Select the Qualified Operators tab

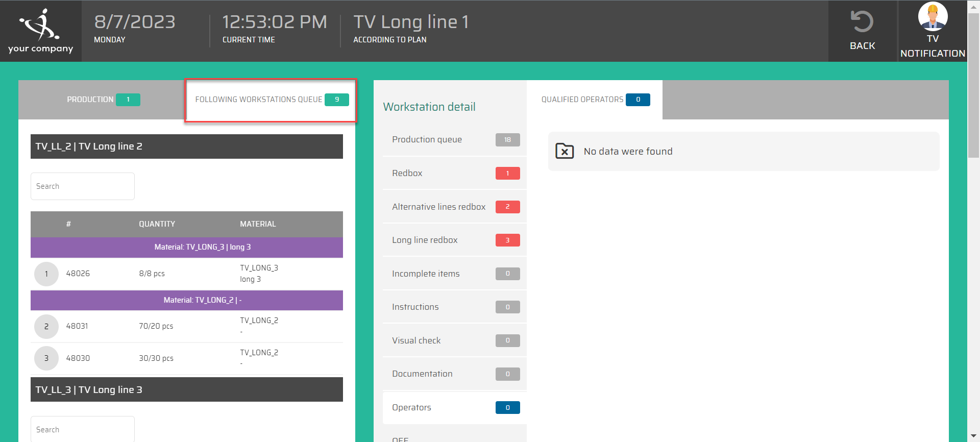pyautogui.click(x=595, y=100)
